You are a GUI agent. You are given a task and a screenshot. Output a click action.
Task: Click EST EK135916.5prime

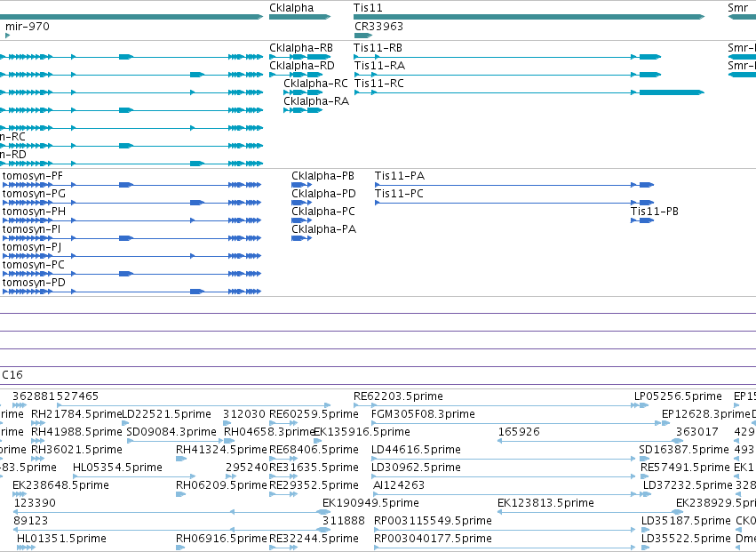[x=317, y=441]
